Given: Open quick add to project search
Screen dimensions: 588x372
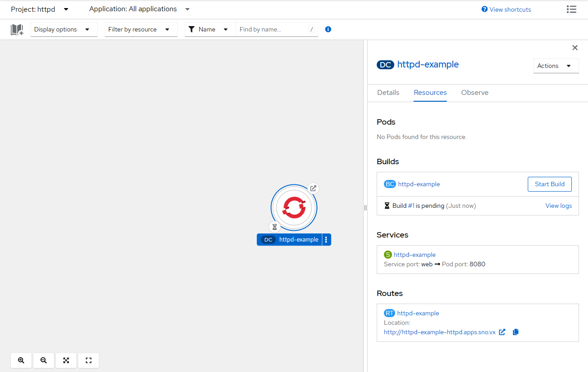Looking at the screenshot, I should [17, 29].
